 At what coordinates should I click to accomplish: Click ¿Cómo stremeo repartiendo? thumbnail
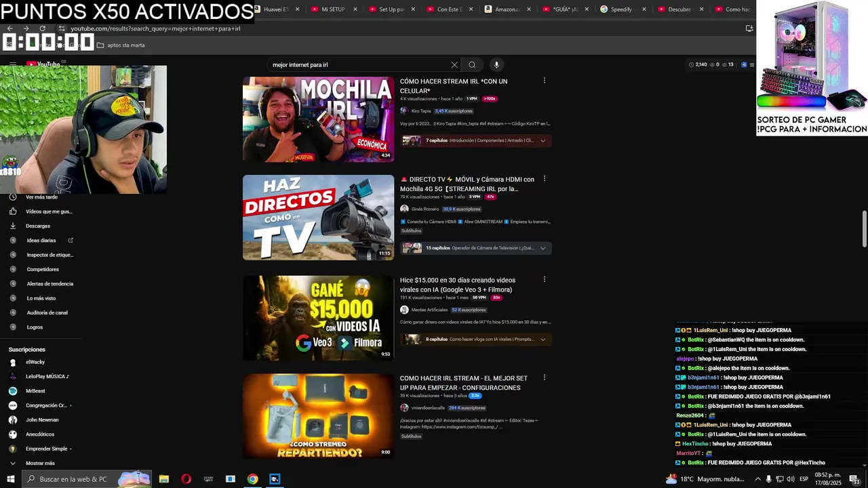318,416
